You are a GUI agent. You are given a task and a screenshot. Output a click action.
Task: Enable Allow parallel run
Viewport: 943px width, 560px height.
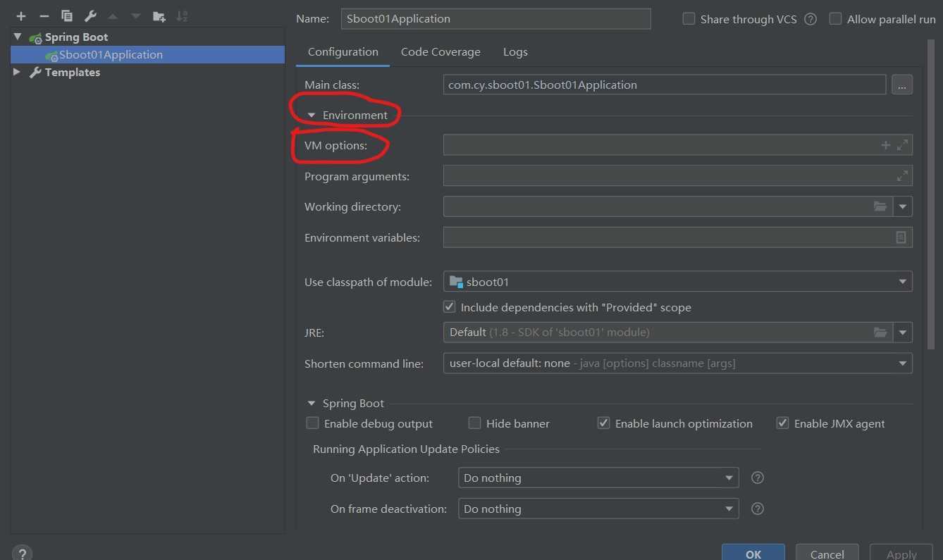(835, 19)
